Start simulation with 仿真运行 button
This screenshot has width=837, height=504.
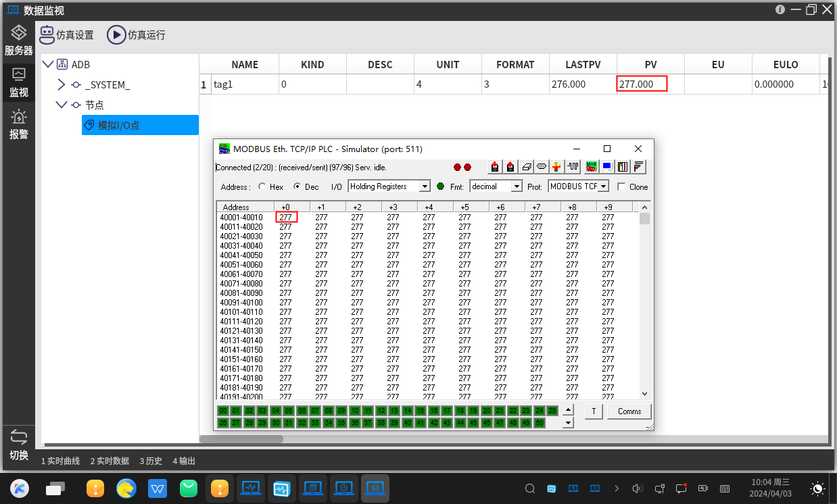click(x=136, y=34)
